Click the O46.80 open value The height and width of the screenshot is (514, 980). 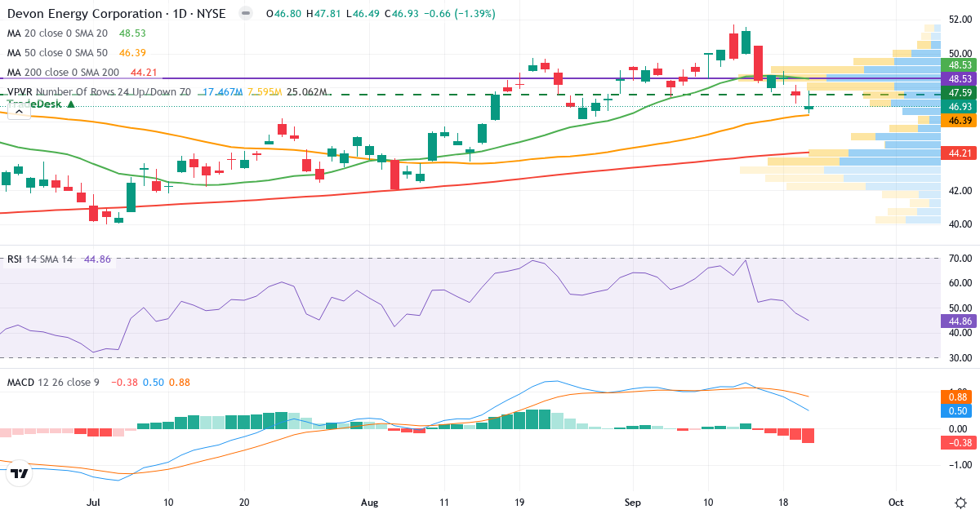pos(283,14)
